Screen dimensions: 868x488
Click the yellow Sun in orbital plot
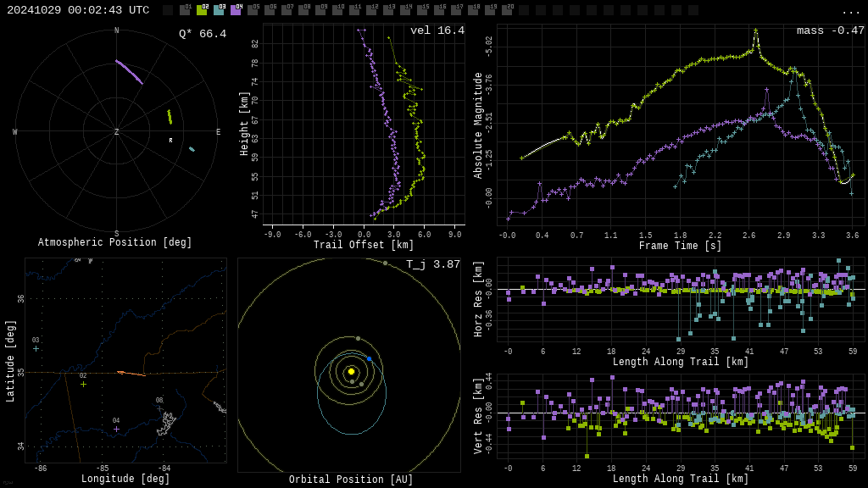tap(351, 371)
